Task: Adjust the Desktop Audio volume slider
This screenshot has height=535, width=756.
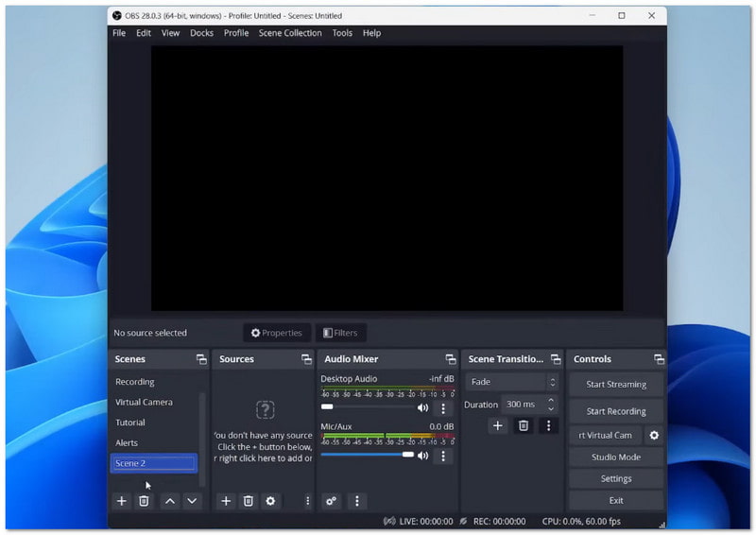Action: pyautogui.click(x=368, y=406)
